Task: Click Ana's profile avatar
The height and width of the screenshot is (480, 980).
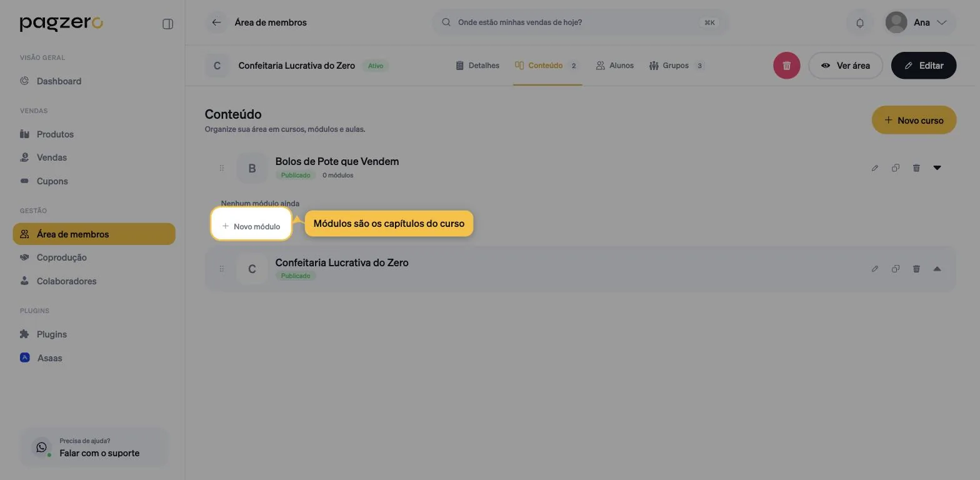Action: [x=896, y=22]
